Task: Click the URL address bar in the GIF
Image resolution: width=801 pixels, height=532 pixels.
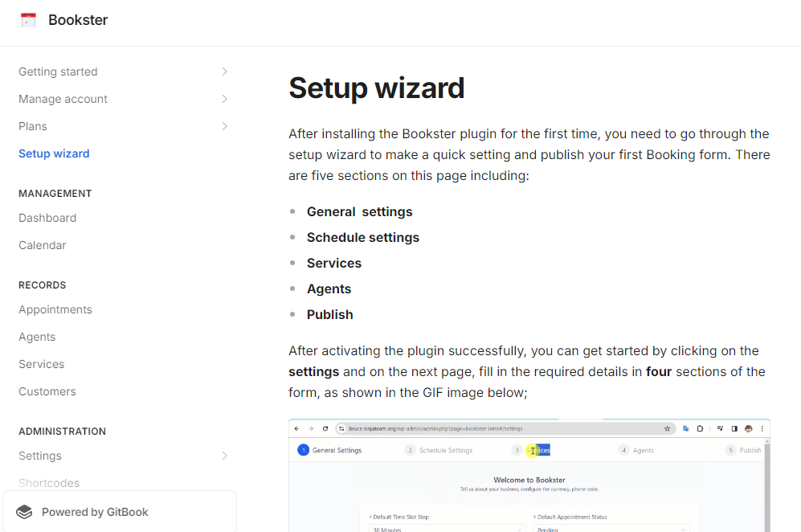Action: click(x=505, y=429)
